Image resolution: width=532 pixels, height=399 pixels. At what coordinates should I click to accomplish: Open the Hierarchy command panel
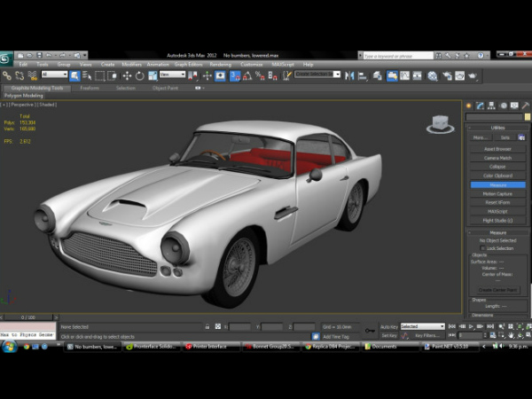pyautogui.click(x=490, y=106)
